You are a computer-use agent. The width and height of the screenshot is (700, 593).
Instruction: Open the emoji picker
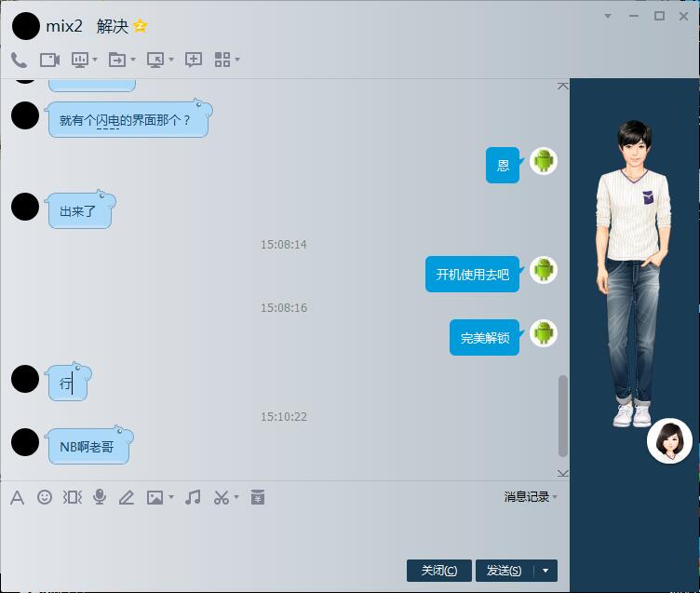45,497
